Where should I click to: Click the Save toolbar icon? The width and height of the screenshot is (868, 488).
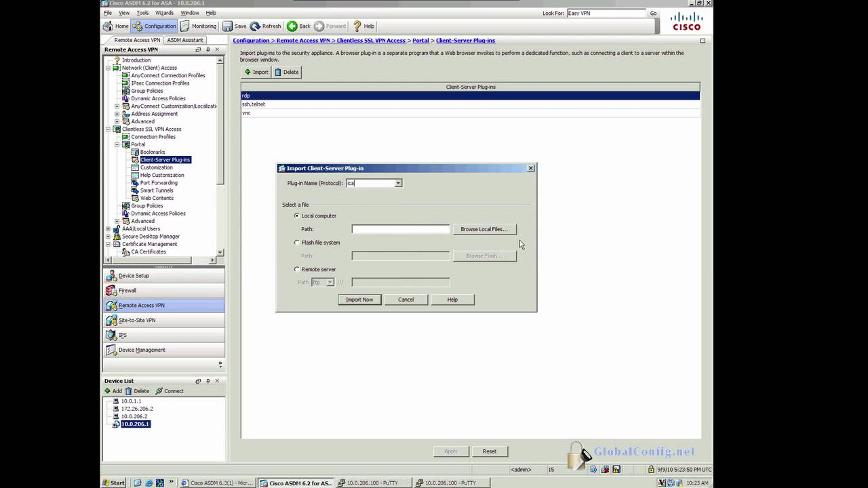(234, 26)
